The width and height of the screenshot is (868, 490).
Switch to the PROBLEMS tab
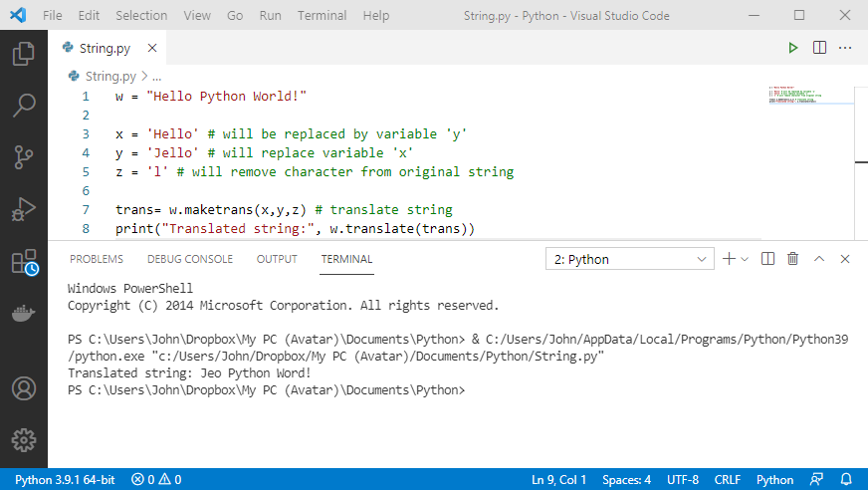[97, 259]
